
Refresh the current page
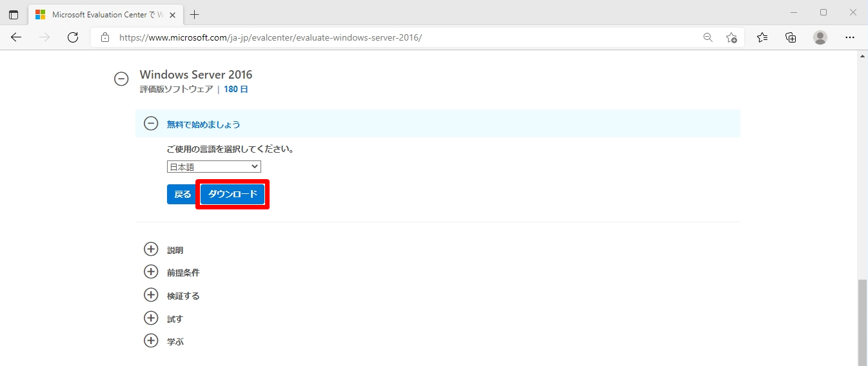tap(73, 37)
